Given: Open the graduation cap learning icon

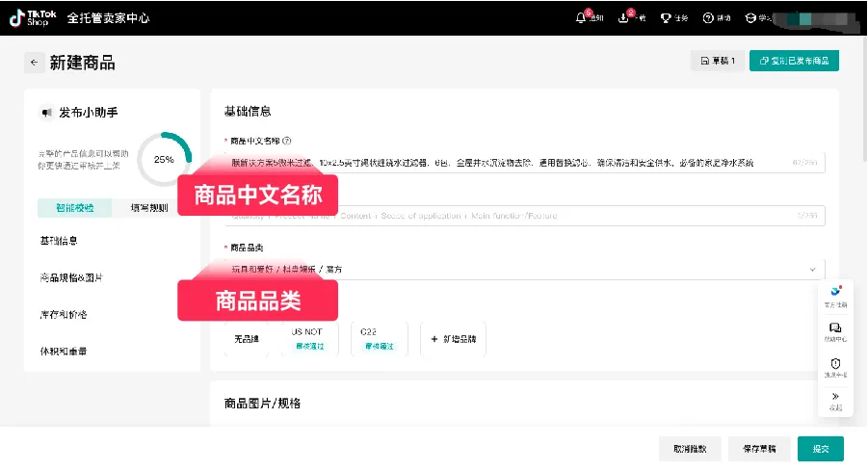Looking at the screenshot, I should pos(750,18).
